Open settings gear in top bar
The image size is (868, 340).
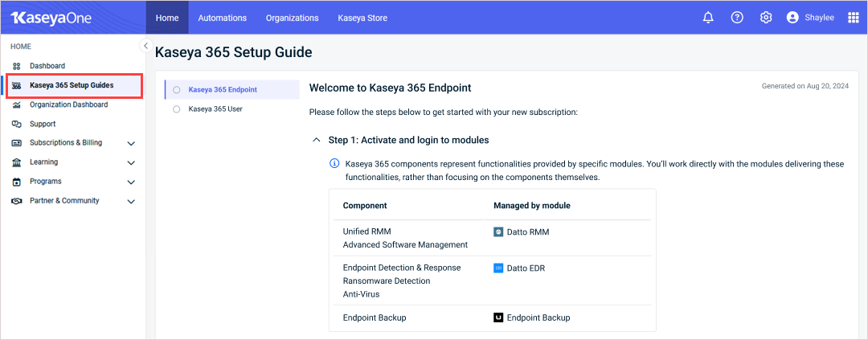766,18
